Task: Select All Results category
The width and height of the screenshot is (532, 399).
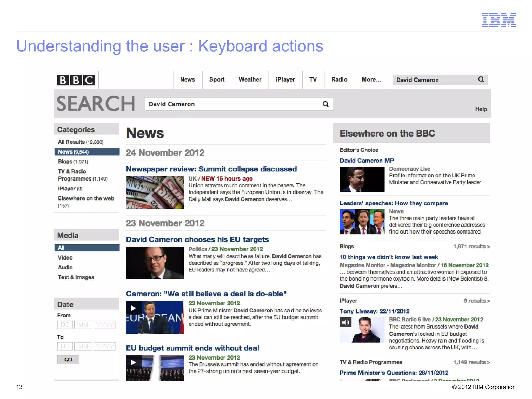Action: (x=81, y=142)
